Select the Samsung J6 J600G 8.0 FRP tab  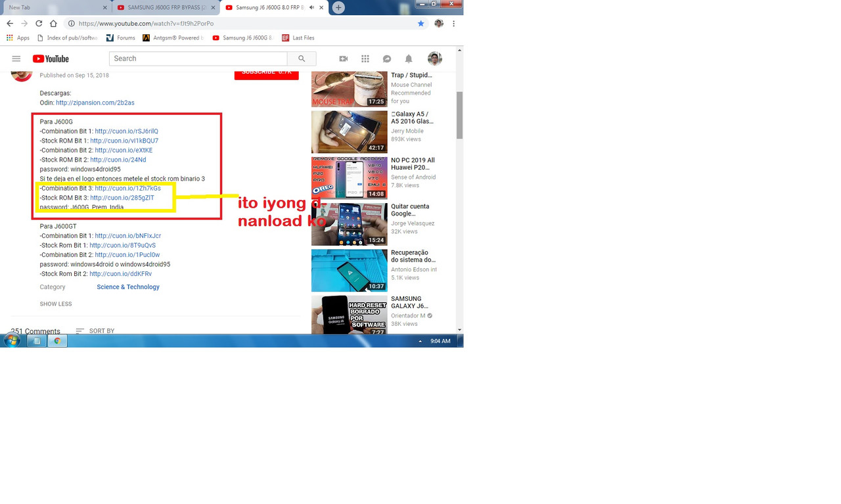pos(274,8)
